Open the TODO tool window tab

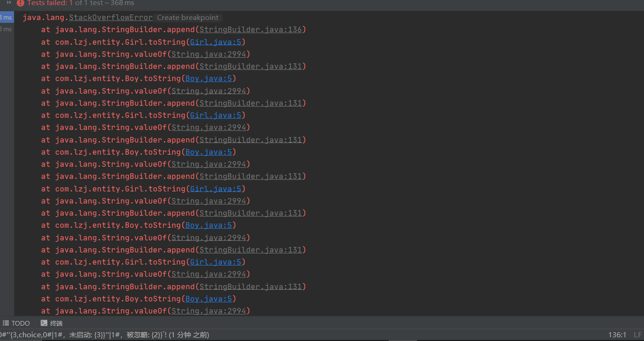click(x=16, y=323)
